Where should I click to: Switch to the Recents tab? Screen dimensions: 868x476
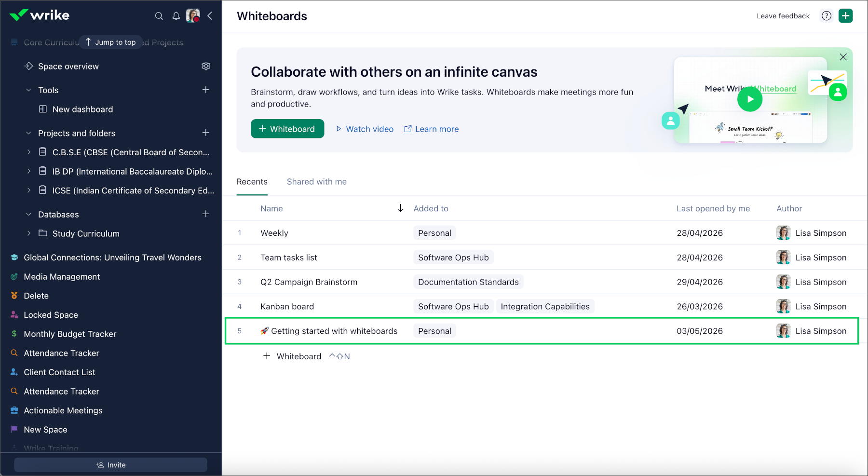[x=252, y=182]
